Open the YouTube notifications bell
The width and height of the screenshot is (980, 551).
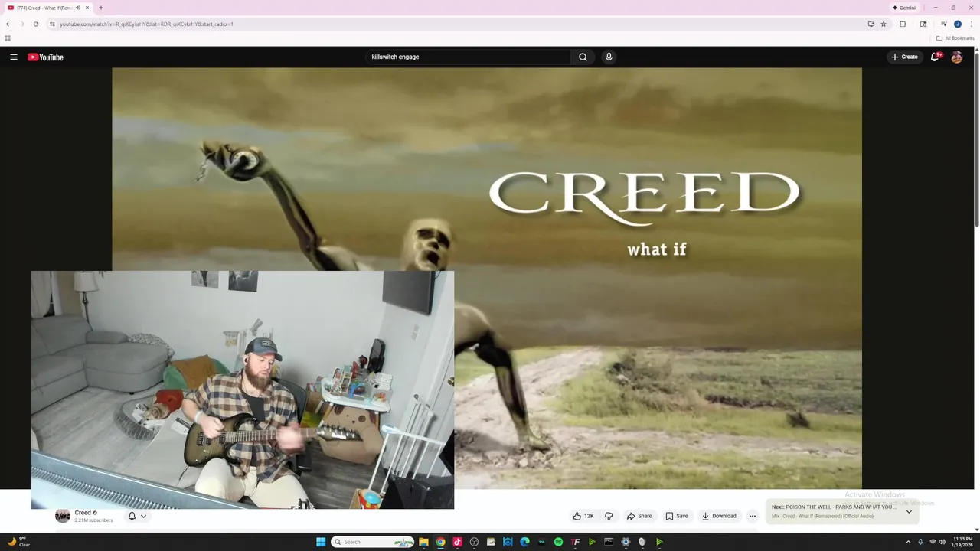[935, 57]
